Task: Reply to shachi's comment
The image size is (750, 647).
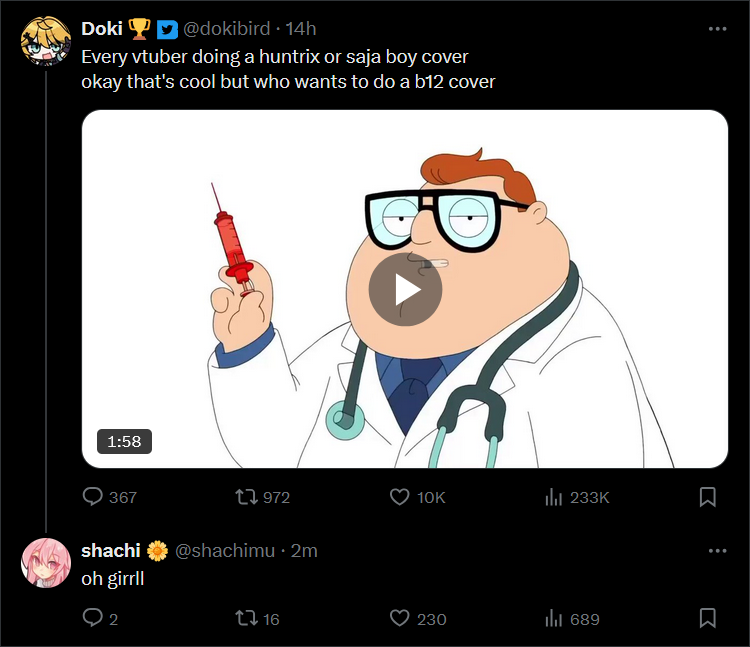Action: [x=93, y=619]
